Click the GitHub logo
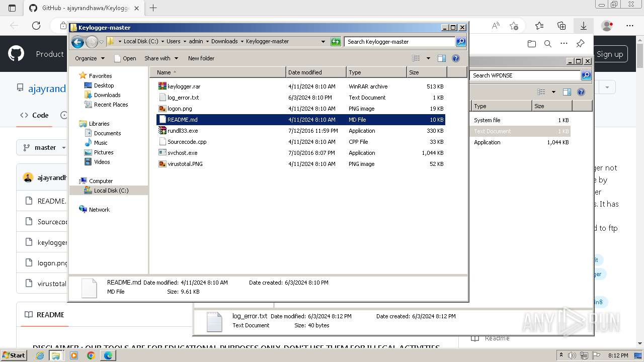This screenshot has width=644, height=362. tap(16, 54)
